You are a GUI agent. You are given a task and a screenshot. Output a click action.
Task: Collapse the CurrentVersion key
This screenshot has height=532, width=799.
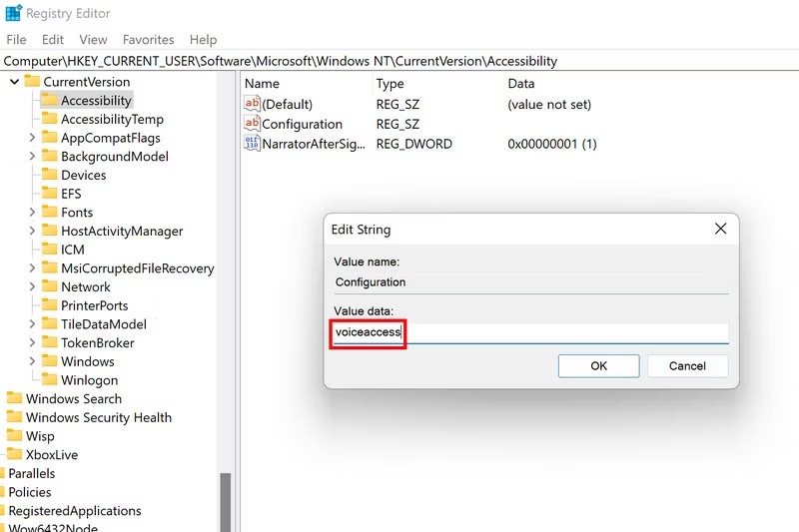(x=14, y=82)
